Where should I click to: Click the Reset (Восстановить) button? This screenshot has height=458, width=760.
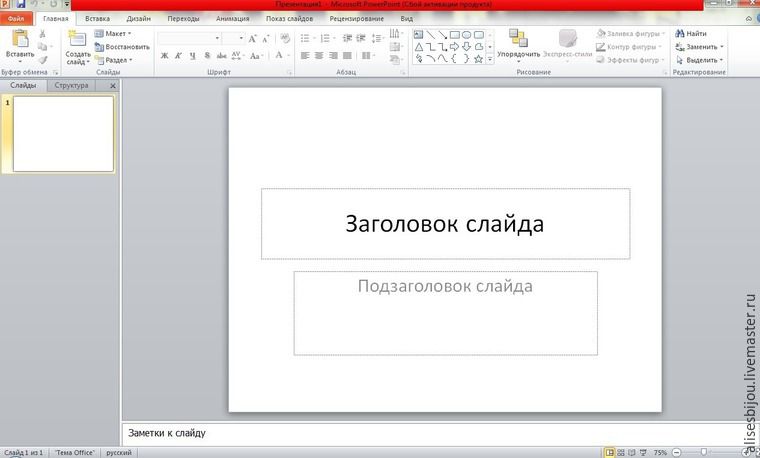pyautogui.click(x=122, y=46)
